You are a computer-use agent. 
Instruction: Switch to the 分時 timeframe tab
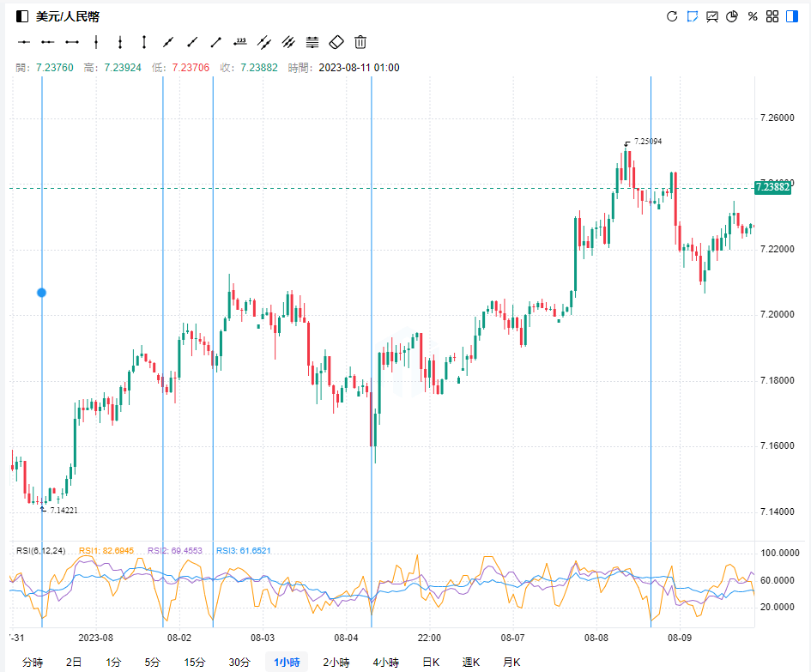click(x=32, y=662)
